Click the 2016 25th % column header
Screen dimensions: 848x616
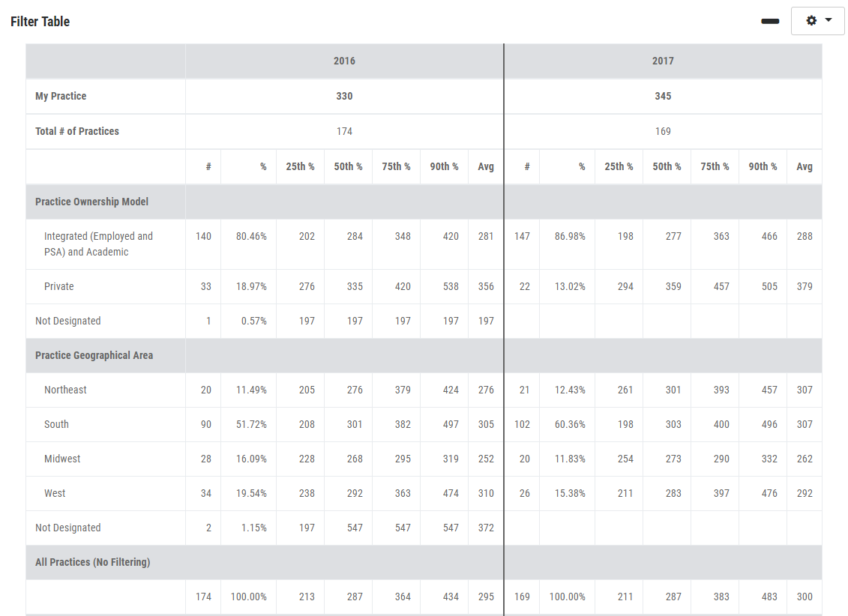click(x=300, y=166)
